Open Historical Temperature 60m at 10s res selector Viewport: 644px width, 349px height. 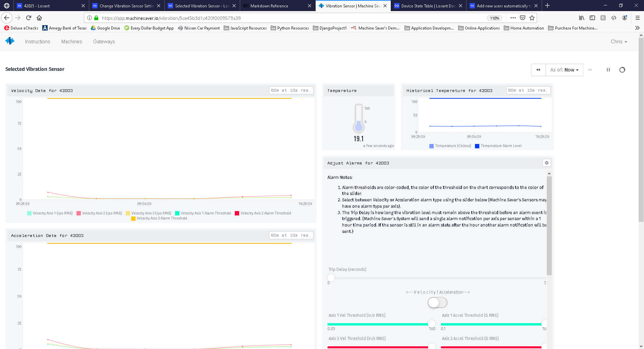(528, 90)
